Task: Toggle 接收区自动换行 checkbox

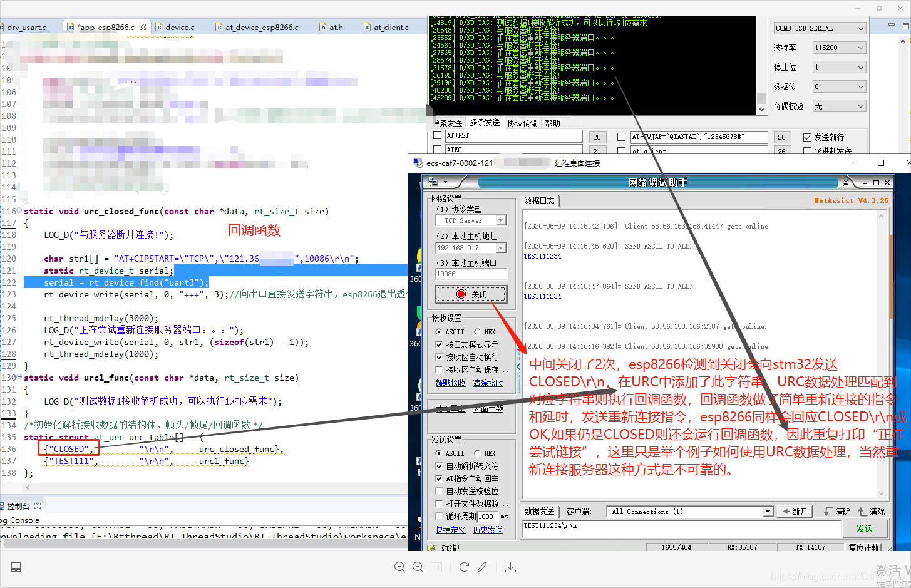Action: pyautogui.click(x=439, y=357)
